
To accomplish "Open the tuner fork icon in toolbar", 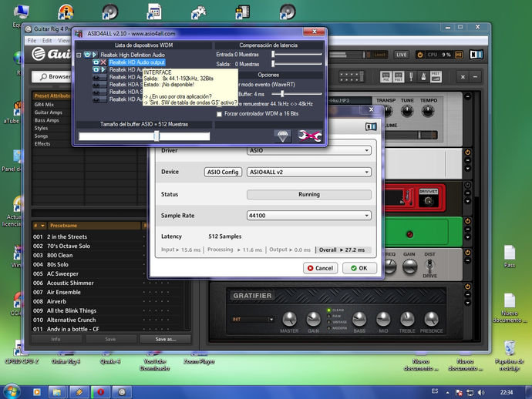I will pos(411,76).
